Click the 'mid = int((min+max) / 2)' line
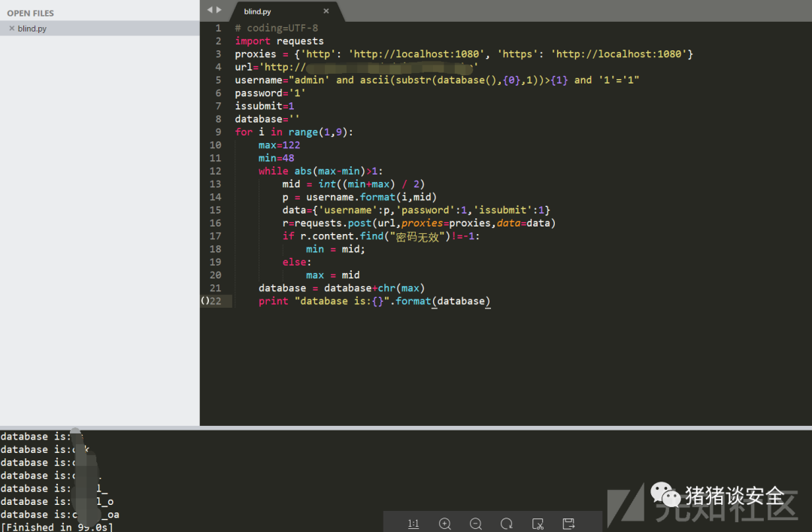 [x=353, y=184]
